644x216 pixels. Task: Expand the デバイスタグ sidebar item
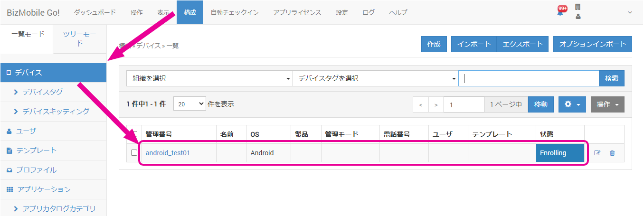point(42,92)
